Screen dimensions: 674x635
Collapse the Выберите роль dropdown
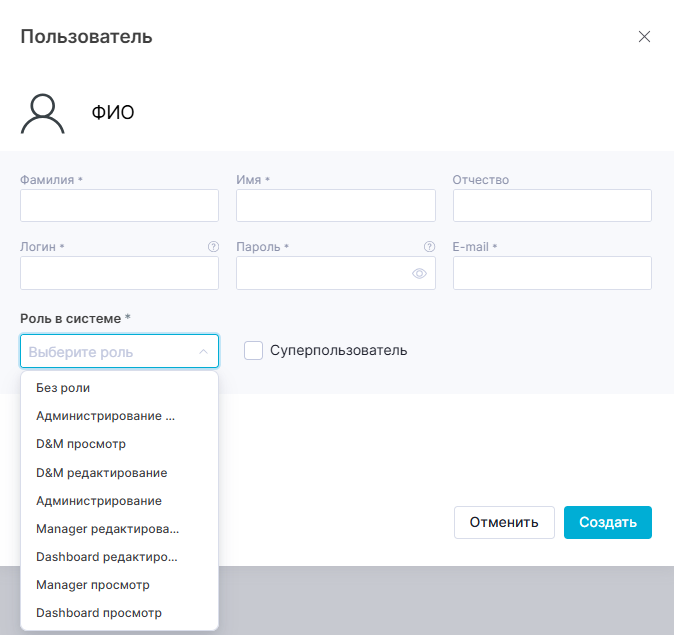click(x=203, y=352)
